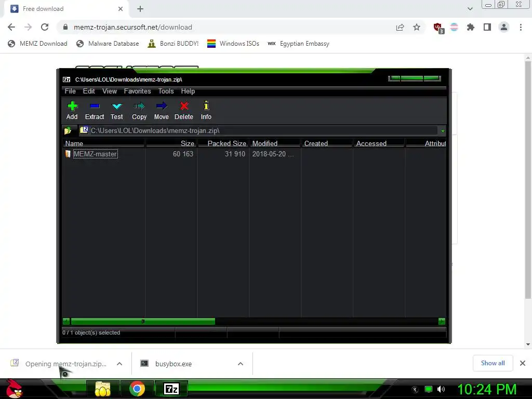Viewport: 532px width, 399px height.
Task: Open the File menu
Action: click(x=70, y=91)
